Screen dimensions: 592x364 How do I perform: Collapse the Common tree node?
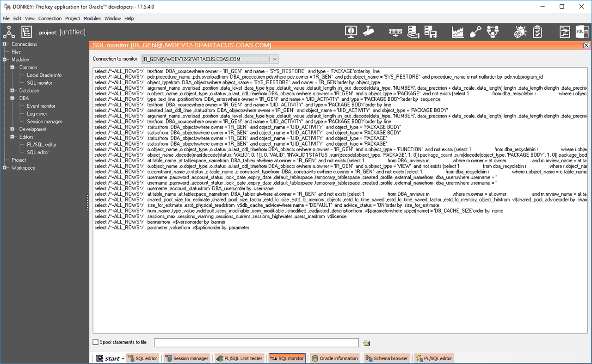[x=12, y=68]
